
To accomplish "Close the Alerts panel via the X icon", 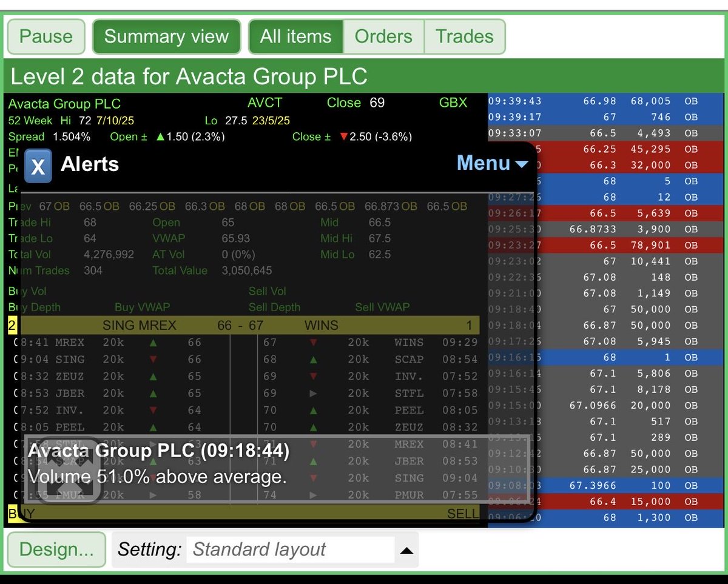I will tap(38, 164).
